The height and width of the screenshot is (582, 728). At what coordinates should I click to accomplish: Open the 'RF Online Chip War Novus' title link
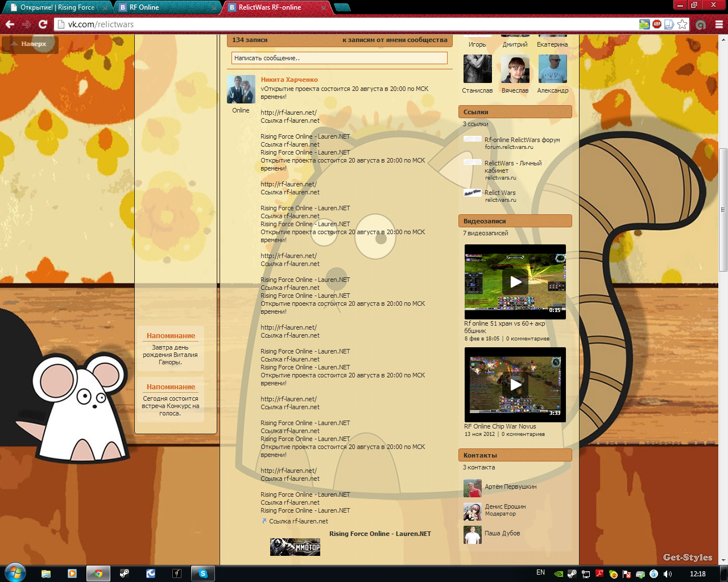click(500, 426)
